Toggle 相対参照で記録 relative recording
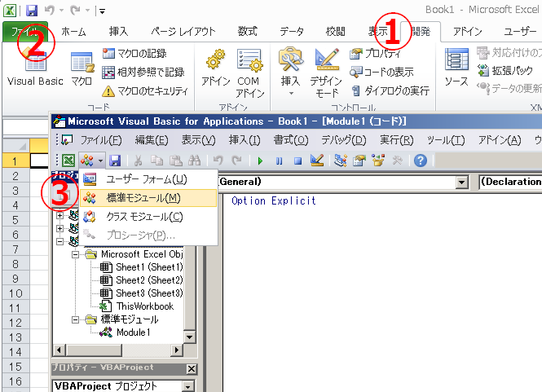542x392 pixels. point(143,73)
